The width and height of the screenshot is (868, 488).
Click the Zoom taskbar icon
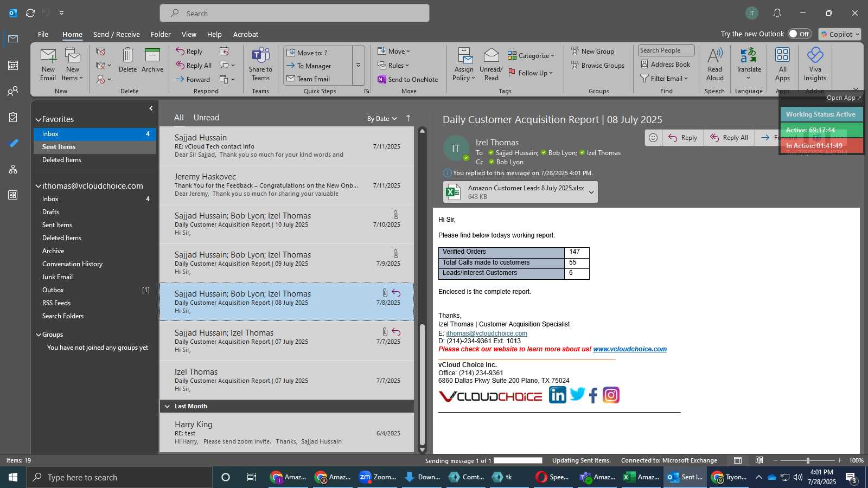pos(378,477)
